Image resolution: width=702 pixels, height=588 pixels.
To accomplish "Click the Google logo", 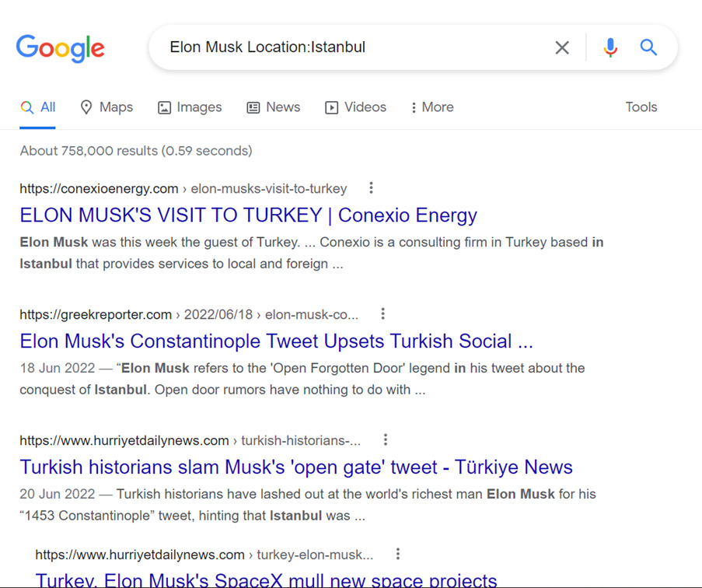I will click(60, 48).
